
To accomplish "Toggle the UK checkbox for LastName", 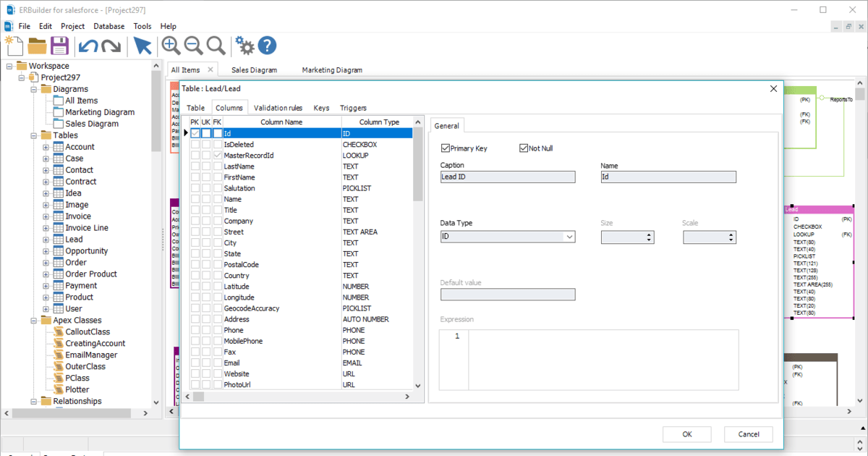I will (206, 166).
